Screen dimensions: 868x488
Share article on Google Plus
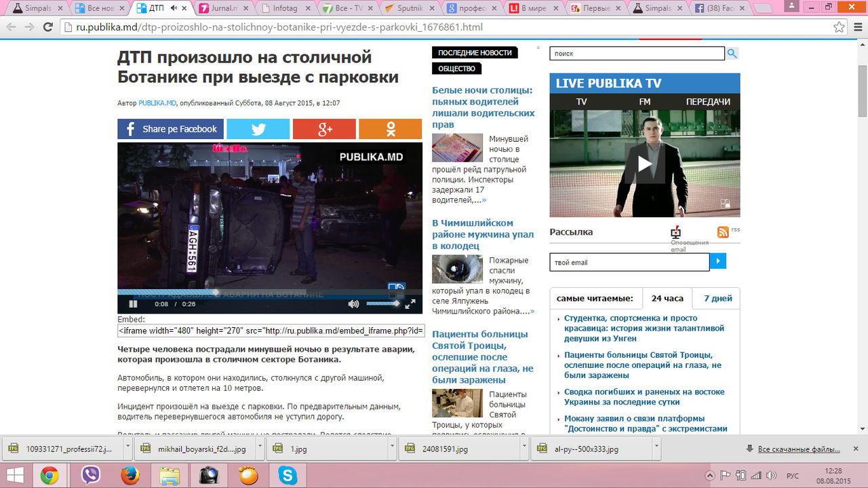tap(324, 129)
